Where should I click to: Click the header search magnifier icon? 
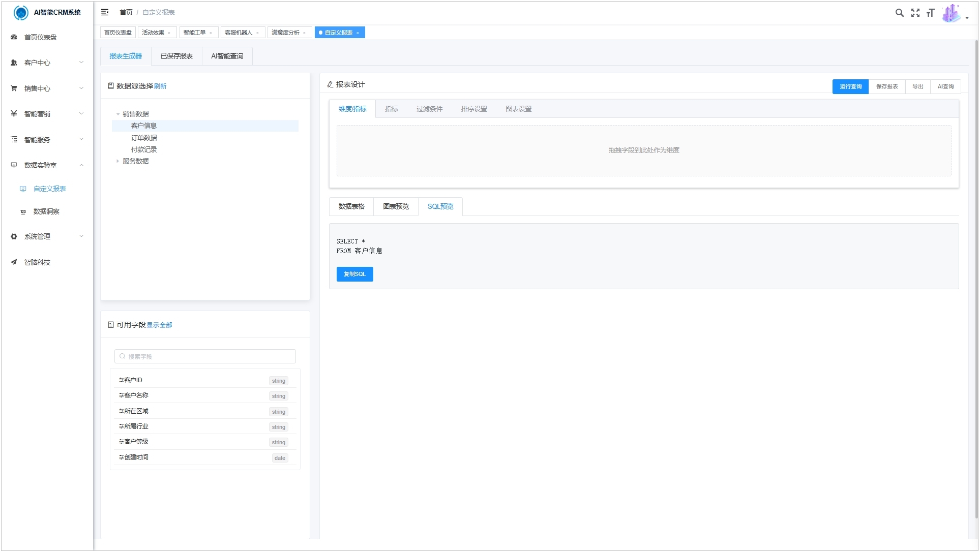tap(899, 13)
